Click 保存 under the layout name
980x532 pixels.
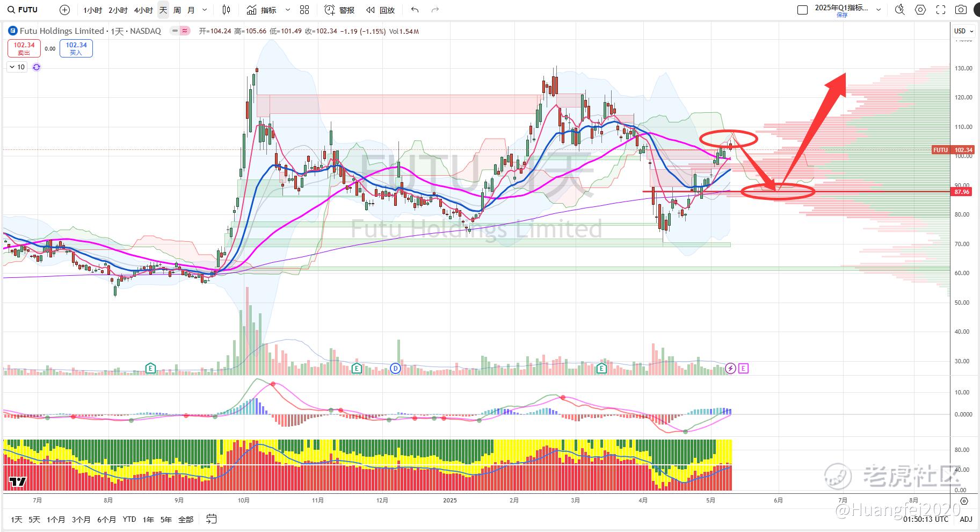coord(841,15)
